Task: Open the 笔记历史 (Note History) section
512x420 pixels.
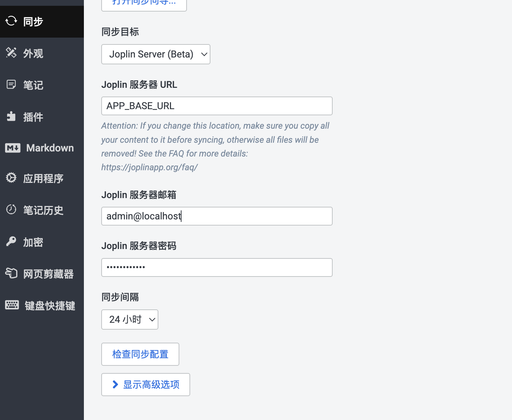Action: [43, 210]
